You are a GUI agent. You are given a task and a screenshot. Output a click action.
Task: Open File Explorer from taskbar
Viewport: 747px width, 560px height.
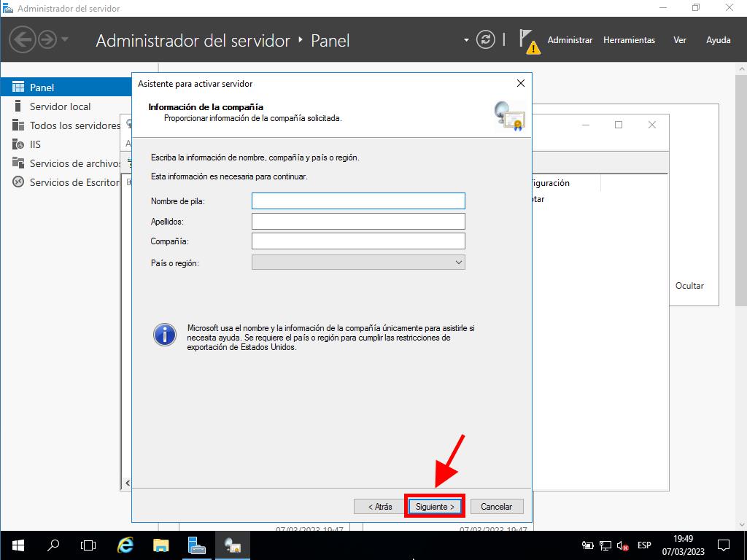[x=161, y=545]
